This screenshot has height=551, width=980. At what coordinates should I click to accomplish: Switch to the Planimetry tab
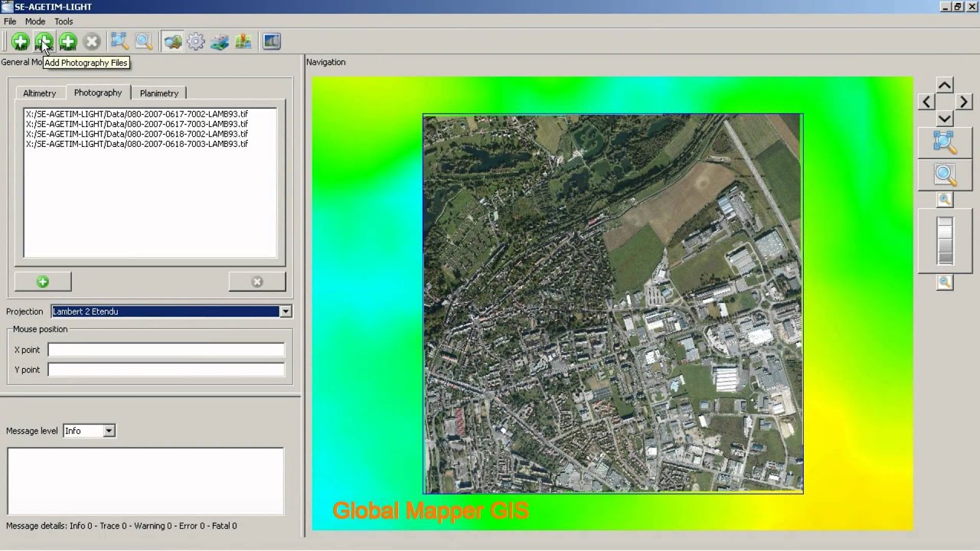[x=159, y=93]
